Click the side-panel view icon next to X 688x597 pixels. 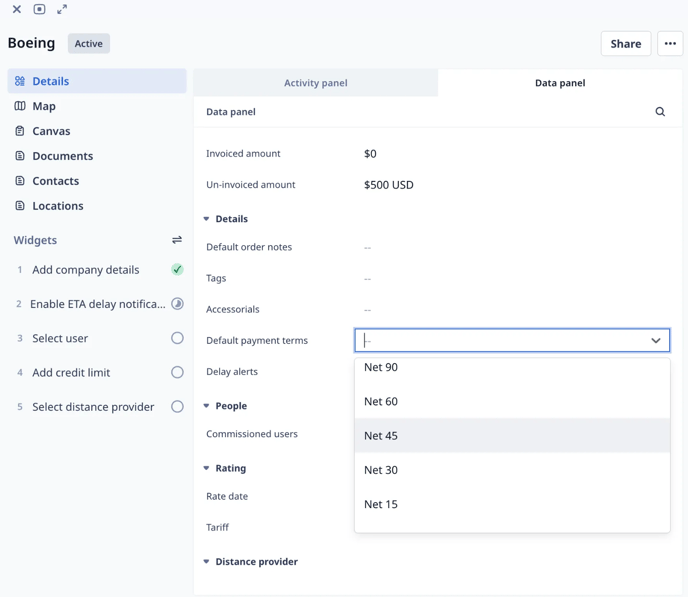[39, 9]
